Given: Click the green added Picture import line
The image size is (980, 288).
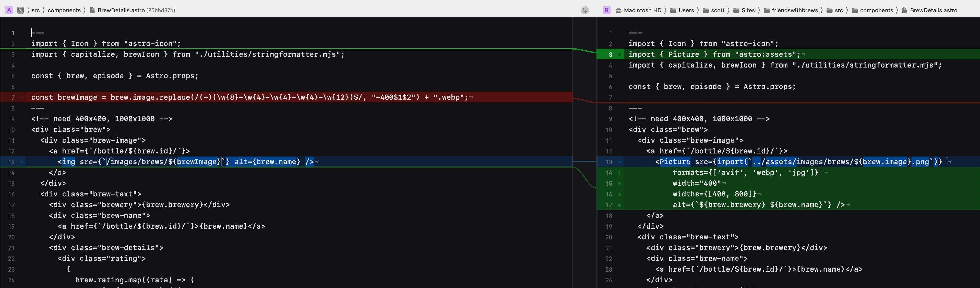Looking at the screenshot, I should tap(714, 54).
